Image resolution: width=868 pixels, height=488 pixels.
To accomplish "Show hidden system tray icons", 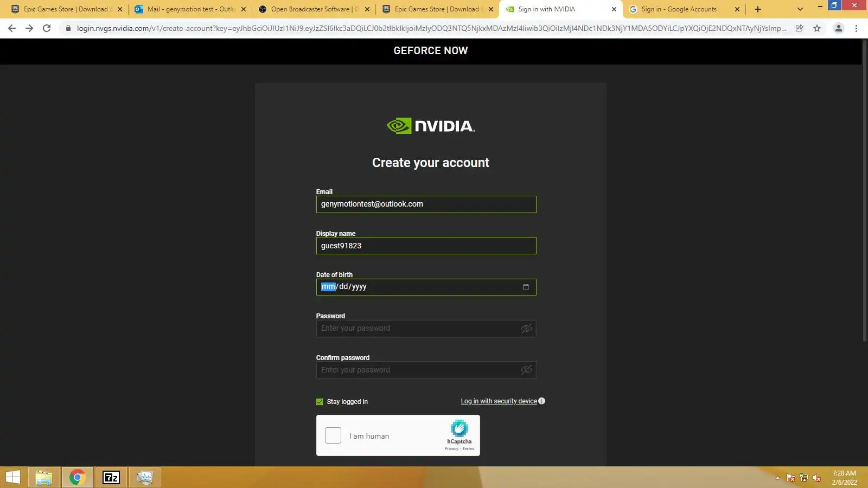I will point(777,478).
